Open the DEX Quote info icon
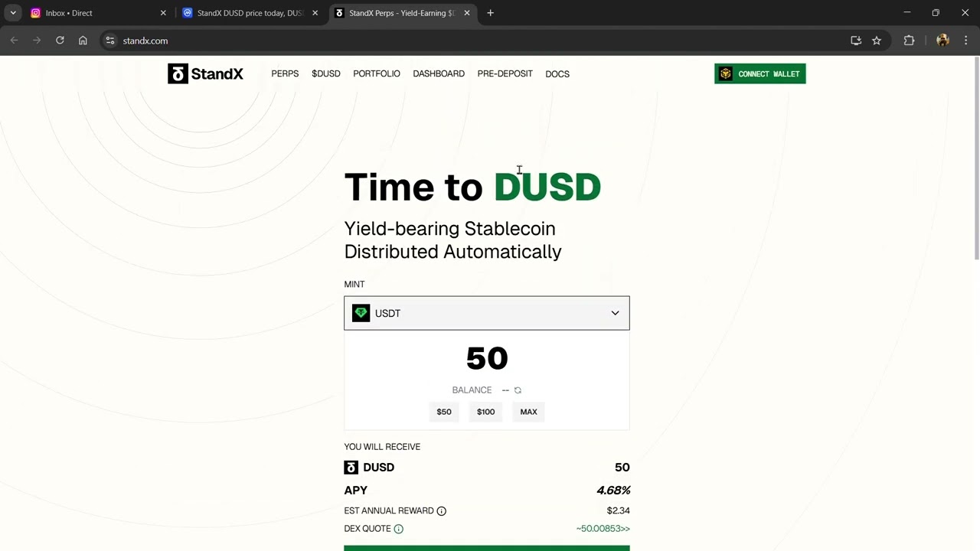The height and width of the screenshot is (551, 980). [x=398, y=529]
